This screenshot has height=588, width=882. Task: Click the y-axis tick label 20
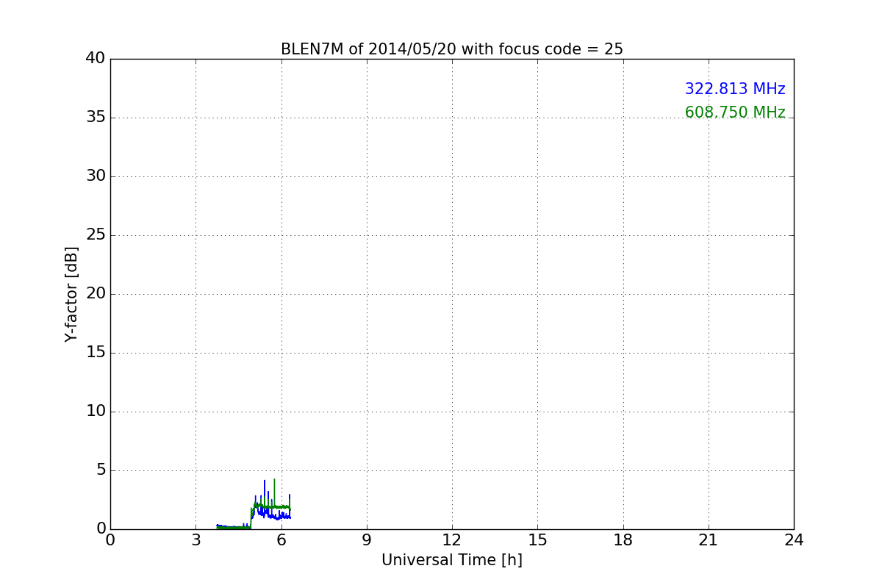click(96, 294)
